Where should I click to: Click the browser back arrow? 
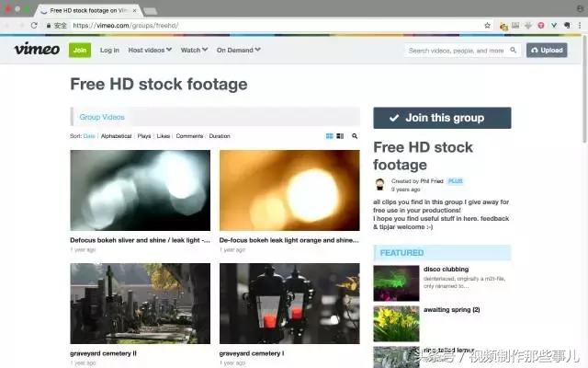9,26
